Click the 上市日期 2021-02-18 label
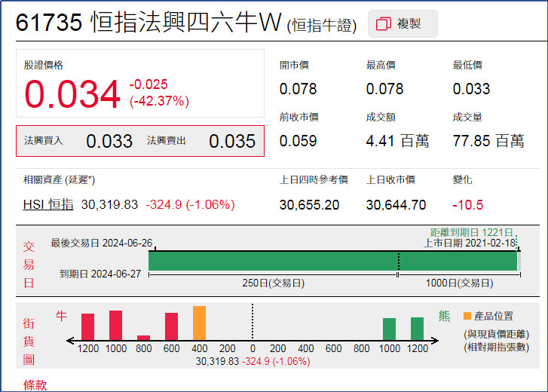The width and height of the screenshot is (548, 392). click(470, 243)
